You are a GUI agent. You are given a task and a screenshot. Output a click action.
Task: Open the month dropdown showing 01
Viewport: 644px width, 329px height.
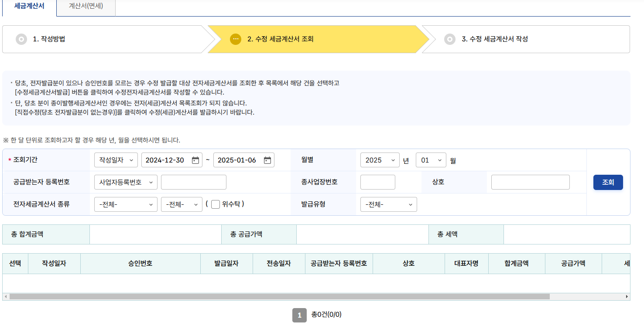pos(431,159)
